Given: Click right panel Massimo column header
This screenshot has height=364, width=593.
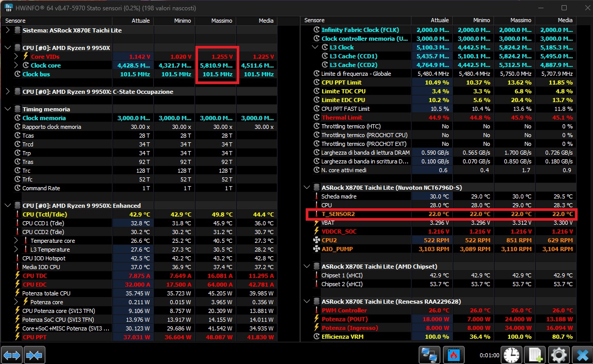Looking at the screenshot, I should 514,21.
